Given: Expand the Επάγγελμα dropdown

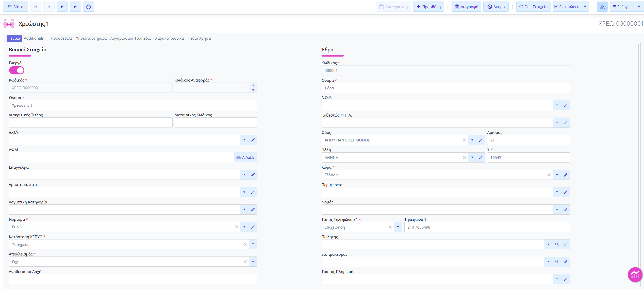Looking at the screenshot, I should (244, 175).
